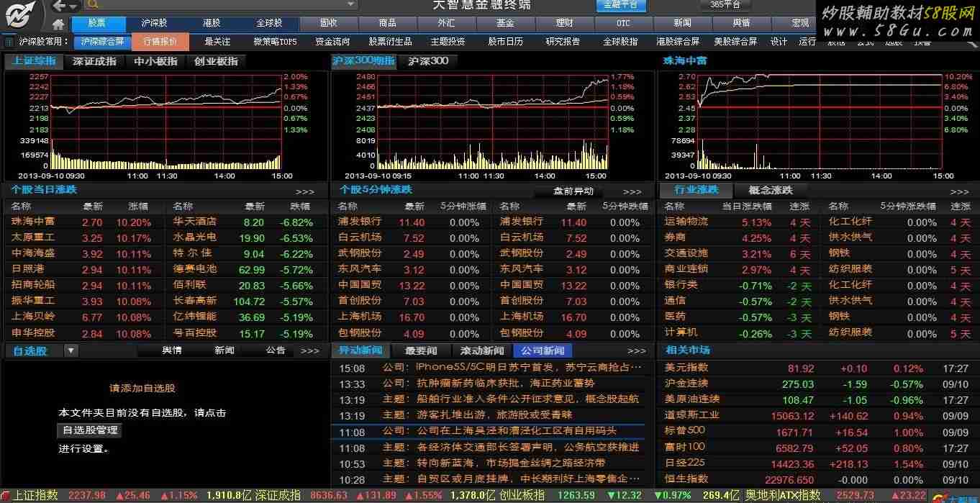980x503 pixels.
Task: Open the 自选股 dropdown arrow
Action: coord(71,350)
